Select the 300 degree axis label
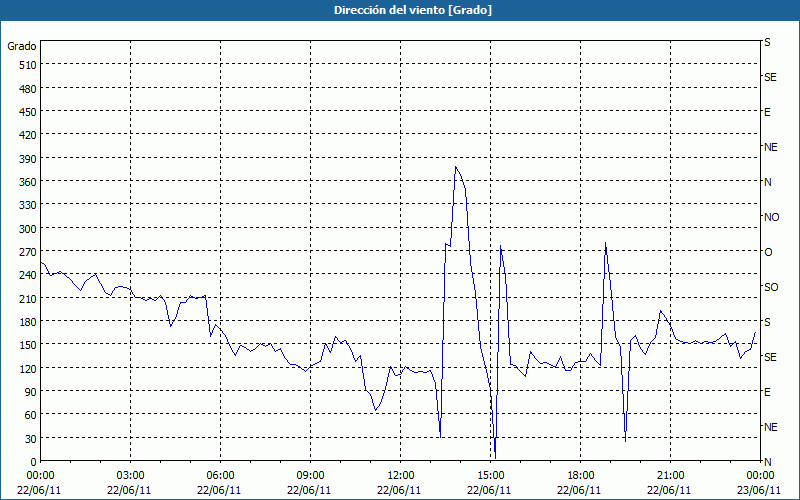 tap(29, 229)
